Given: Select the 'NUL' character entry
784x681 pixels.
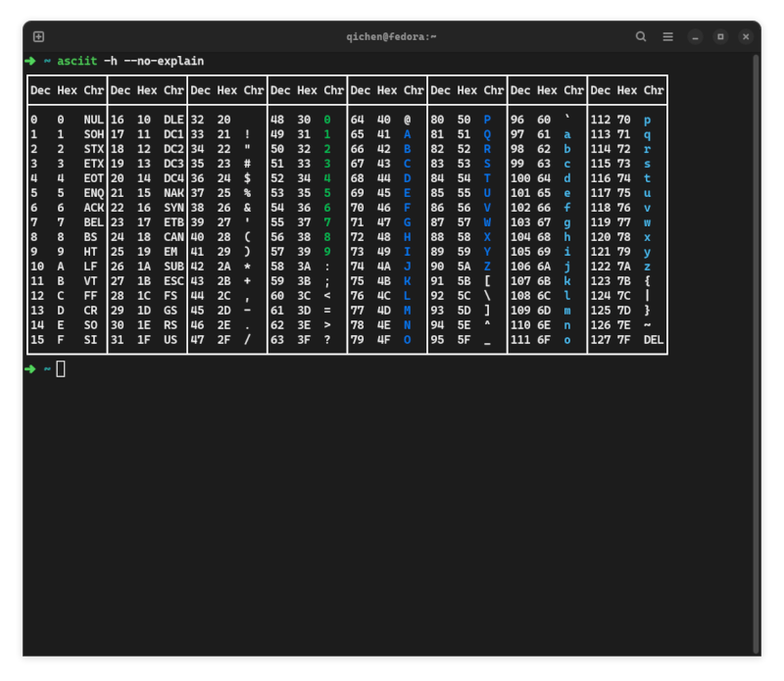Looking at the screenshot, I should pos(93,120).
